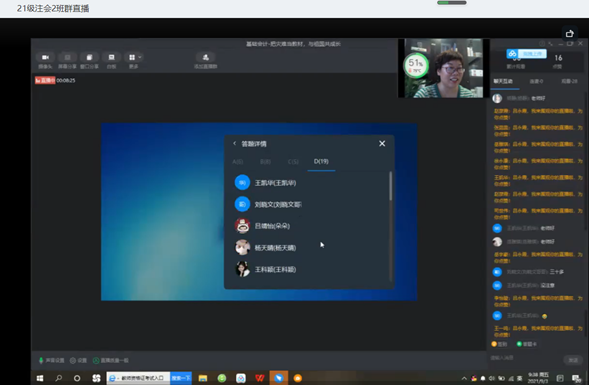Click the answer list scrollbar

coord(391,186)
